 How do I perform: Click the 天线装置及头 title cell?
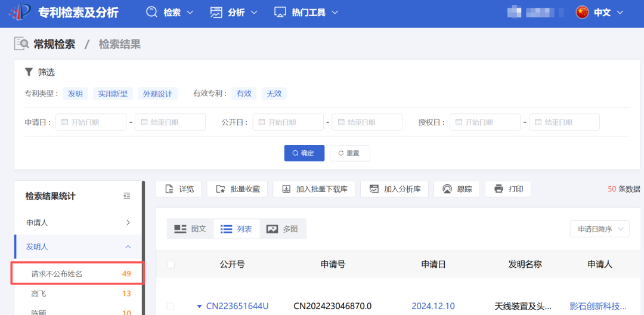523,306
